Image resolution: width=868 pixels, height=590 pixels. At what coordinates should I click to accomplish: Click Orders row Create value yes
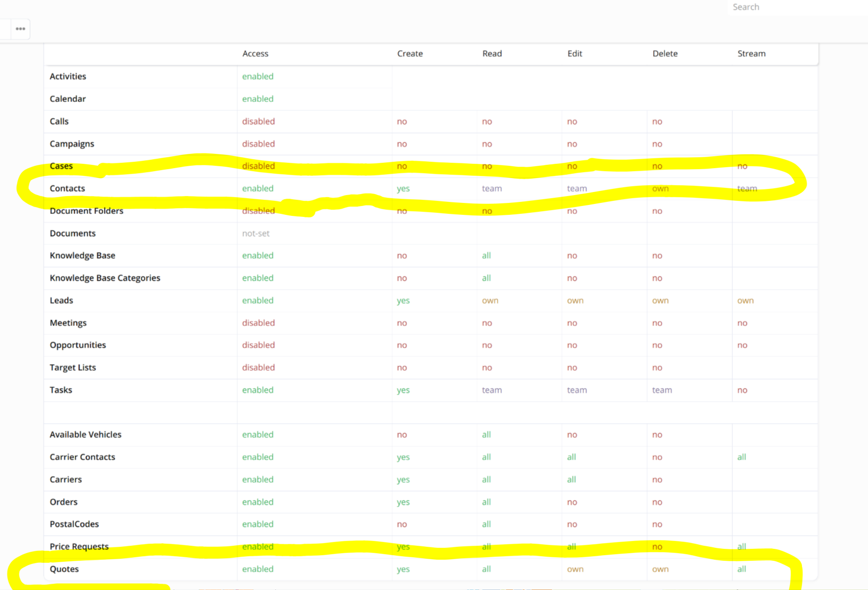click(403, 502)
